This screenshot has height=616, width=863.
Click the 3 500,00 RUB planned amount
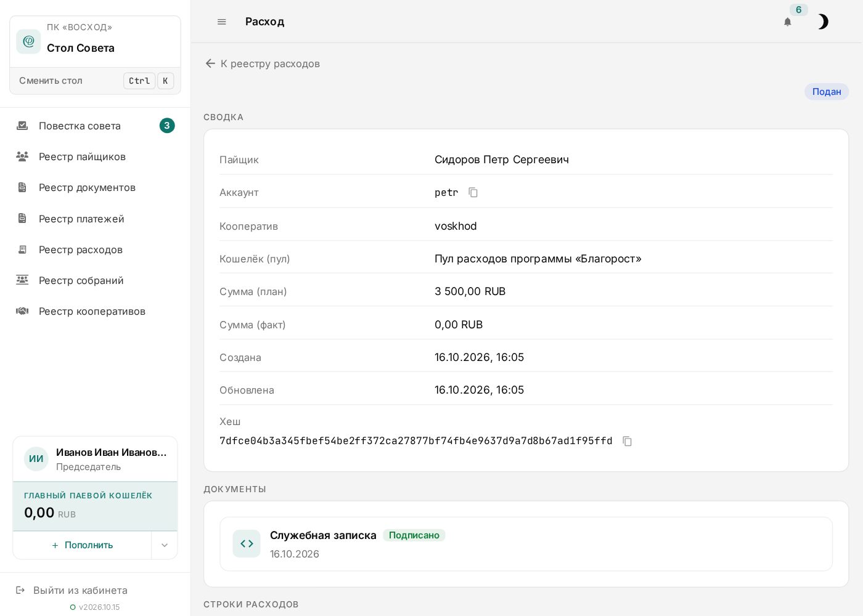[470, 291]
